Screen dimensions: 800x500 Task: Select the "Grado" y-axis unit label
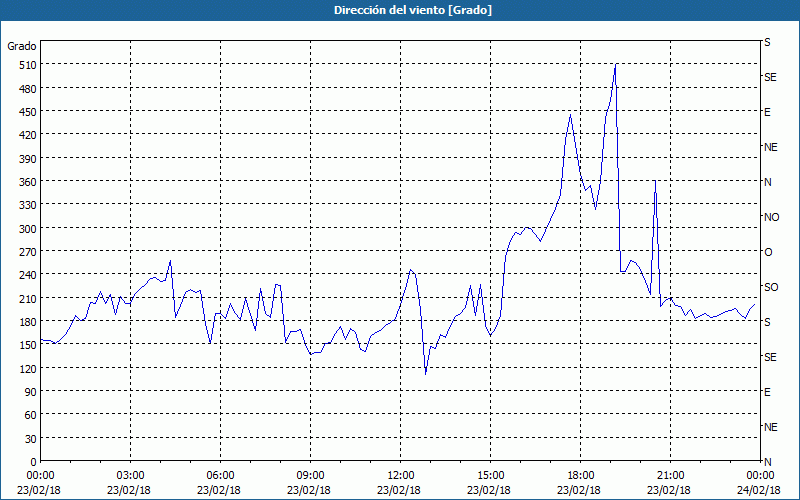click(22, 46)
